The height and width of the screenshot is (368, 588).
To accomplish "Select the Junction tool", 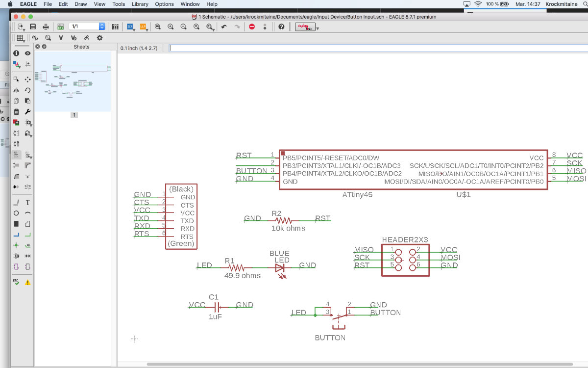I will click(x=16, y=245).
